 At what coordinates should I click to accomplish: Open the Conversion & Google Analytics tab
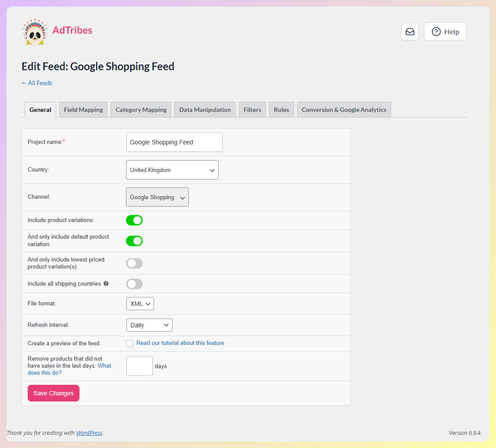(344, 109)
